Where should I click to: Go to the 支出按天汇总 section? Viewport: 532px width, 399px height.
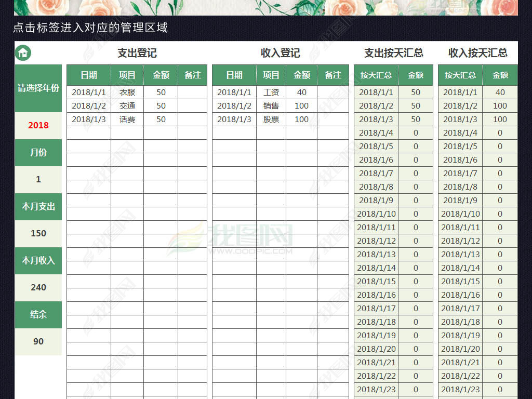pos(393,53)
